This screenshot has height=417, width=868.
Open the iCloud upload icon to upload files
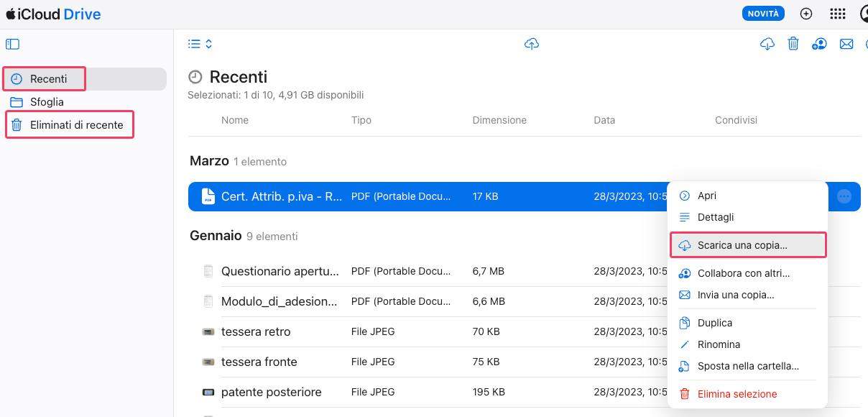532,44
